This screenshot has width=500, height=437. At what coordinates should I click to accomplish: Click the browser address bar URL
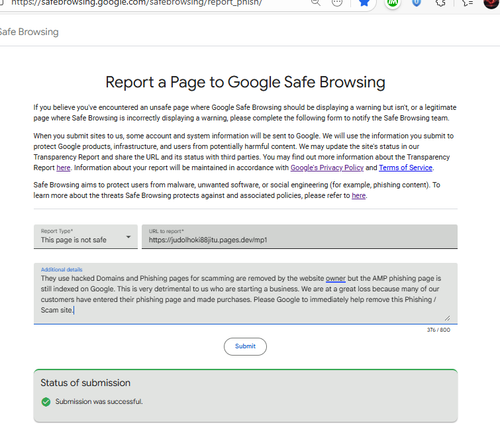click(137, 3)
